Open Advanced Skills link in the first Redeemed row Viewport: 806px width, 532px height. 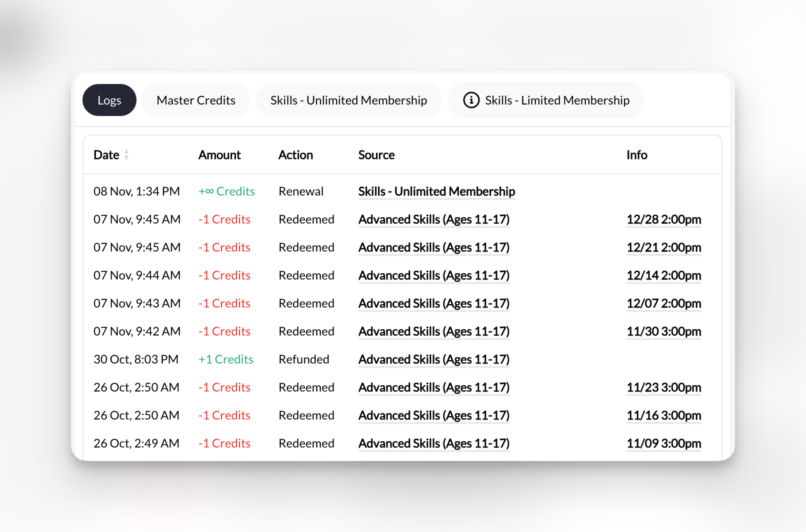[x=433, y=219]
